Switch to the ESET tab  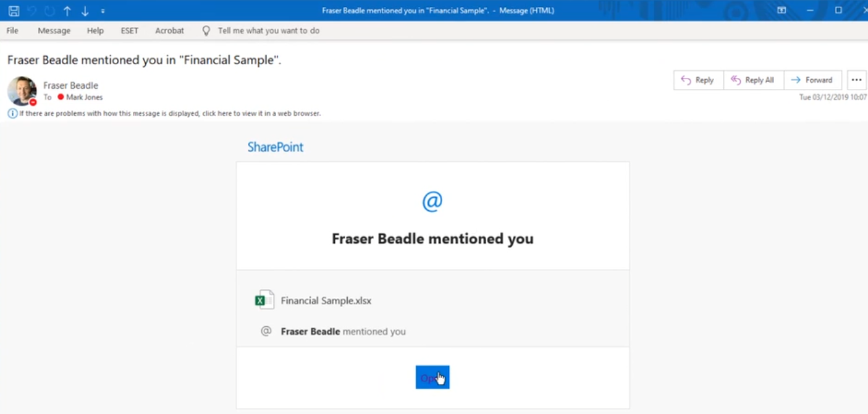point(130,30)
